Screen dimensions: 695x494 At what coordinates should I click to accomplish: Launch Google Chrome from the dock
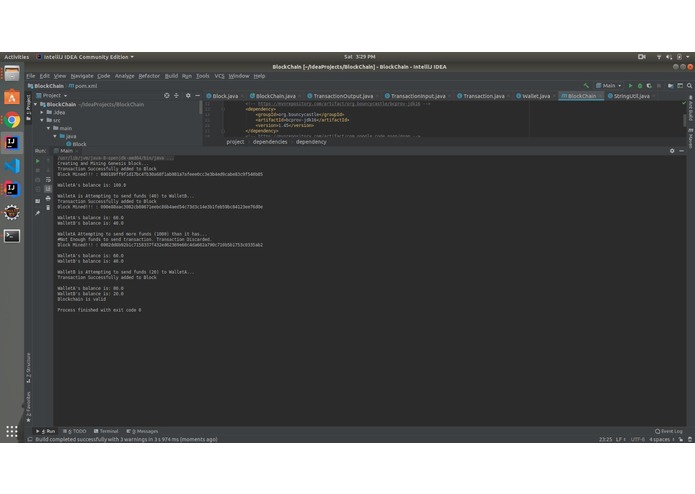(x=12, y=120)
